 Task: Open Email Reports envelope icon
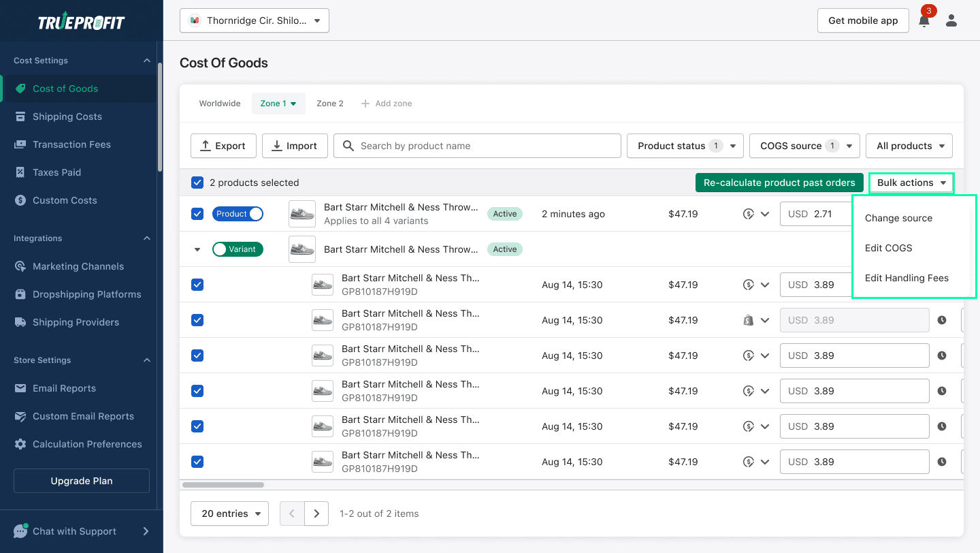point(20,388)
